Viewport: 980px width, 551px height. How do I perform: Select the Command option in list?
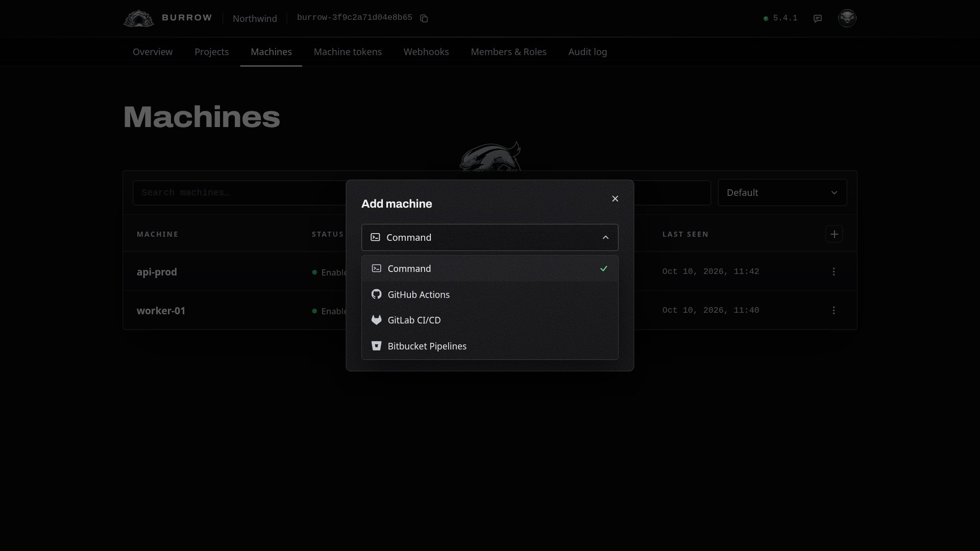(x=489, y=268)
